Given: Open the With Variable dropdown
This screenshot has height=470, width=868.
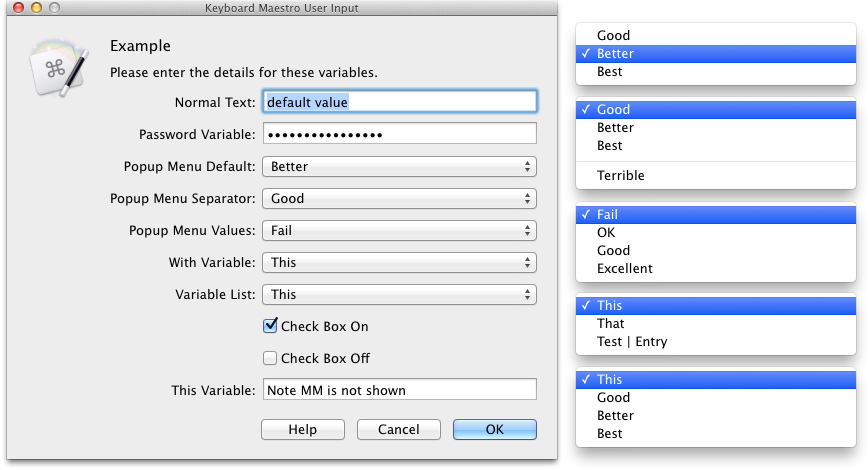Looking at the screenshot, I should [400, 262].
